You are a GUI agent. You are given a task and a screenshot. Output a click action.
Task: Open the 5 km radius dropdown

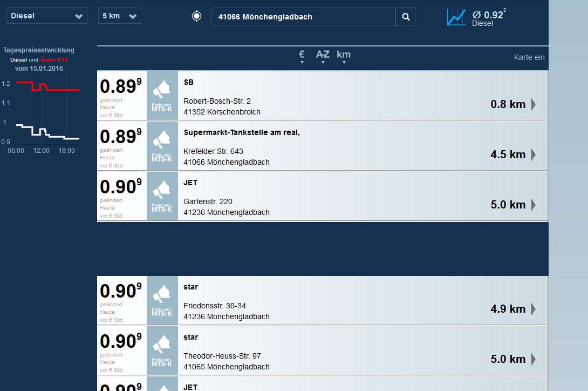click(x=120, y=16)
